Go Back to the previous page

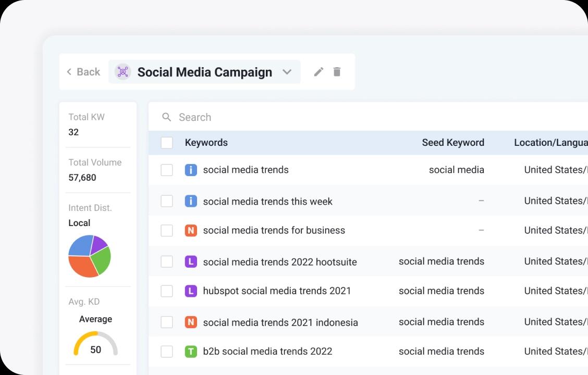click(x=83, y=72)
